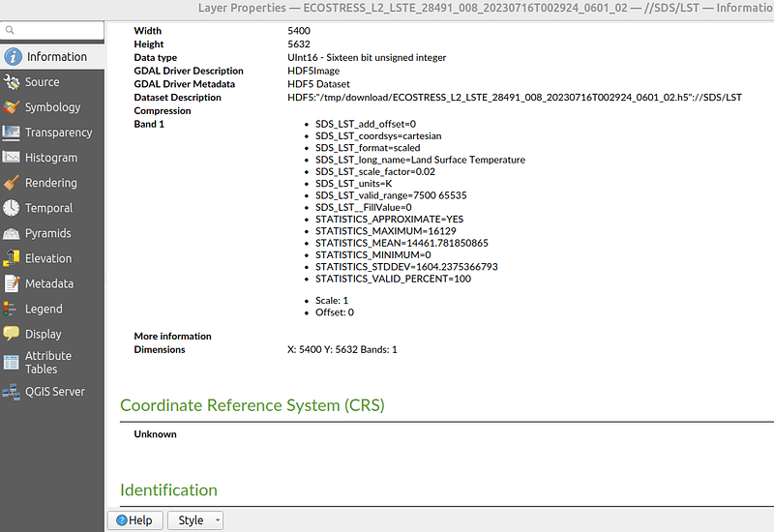Click STATISTICS_MEAN value entry

402,243
